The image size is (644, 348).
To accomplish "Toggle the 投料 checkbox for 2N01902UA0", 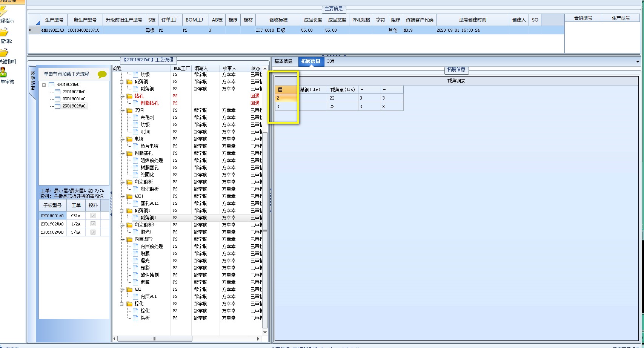I will [93, 224].
